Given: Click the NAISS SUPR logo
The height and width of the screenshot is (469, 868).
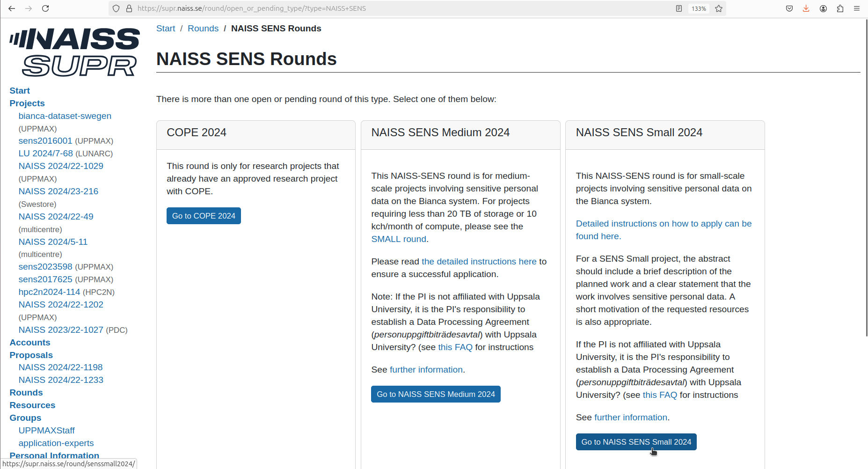Looking at the screenshot, I should click(74, 51).
